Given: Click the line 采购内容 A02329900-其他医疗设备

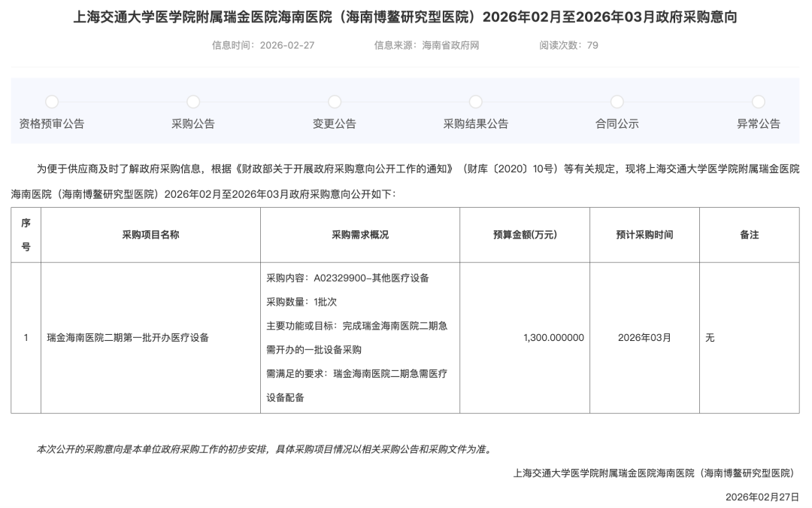Looking at the screenshot, I should click(x=347, y=278).
